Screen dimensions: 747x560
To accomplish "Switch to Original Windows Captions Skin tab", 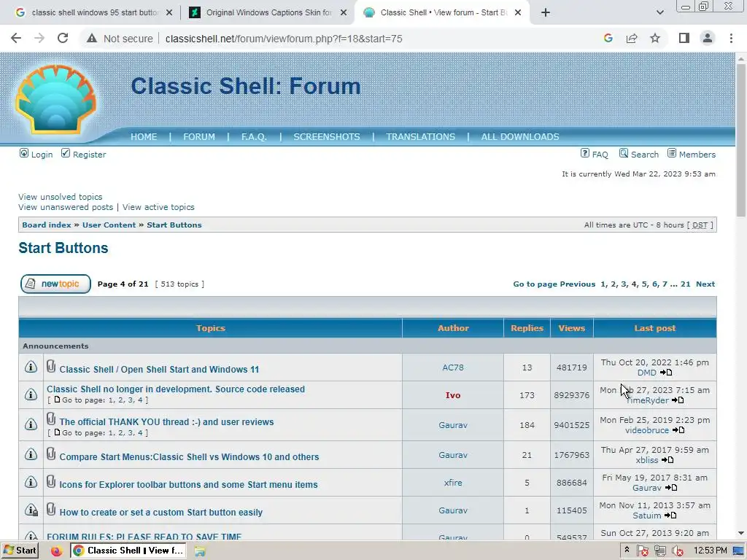I will tap(269, 12).
